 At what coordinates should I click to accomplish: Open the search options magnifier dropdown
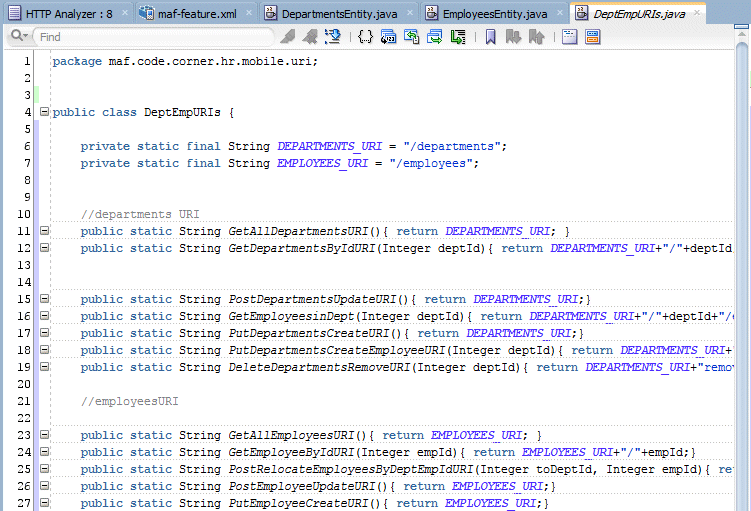pyautogui.click(x=19, y=36)
